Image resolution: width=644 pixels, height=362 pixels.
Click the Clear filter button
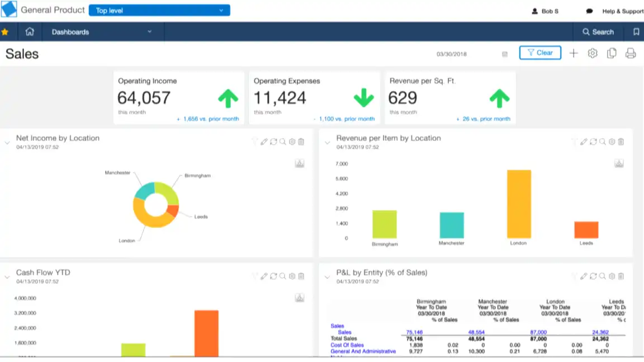click(539, 52)
